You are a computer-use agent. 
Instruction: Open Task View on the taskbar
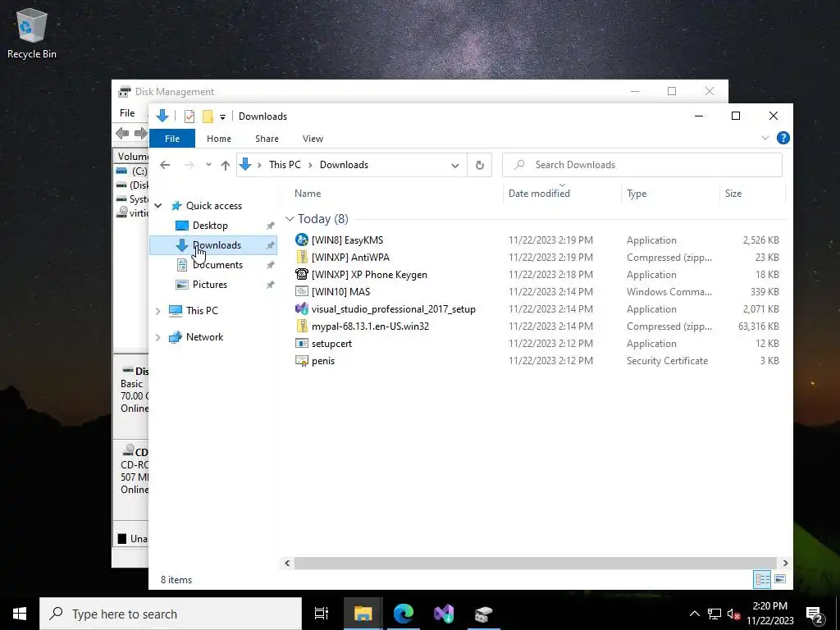[322, 614]
